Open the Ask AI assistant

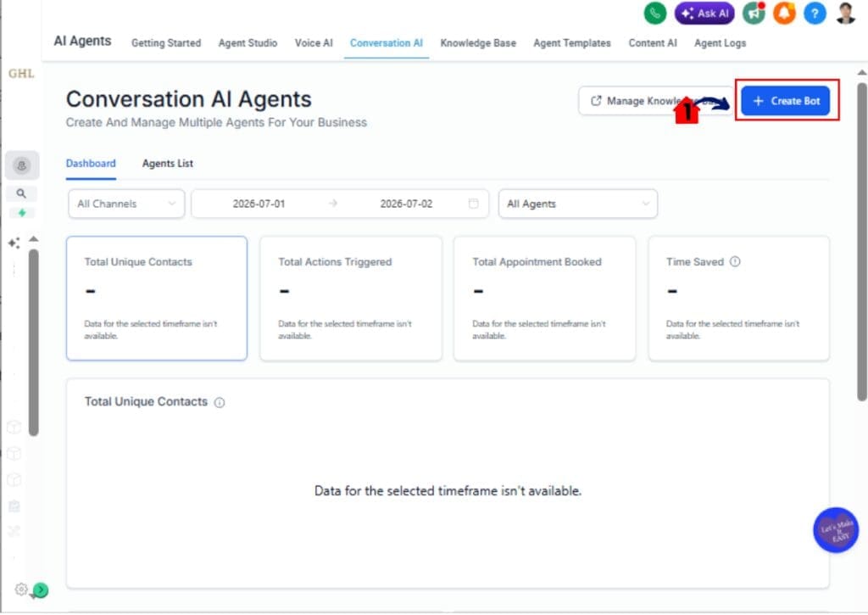pos(704,14)
